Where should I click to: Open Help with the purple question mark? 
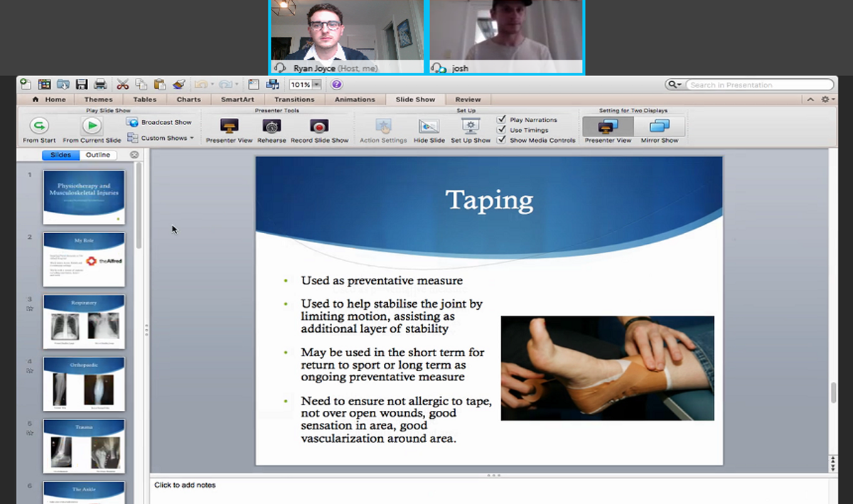(337, 84)
